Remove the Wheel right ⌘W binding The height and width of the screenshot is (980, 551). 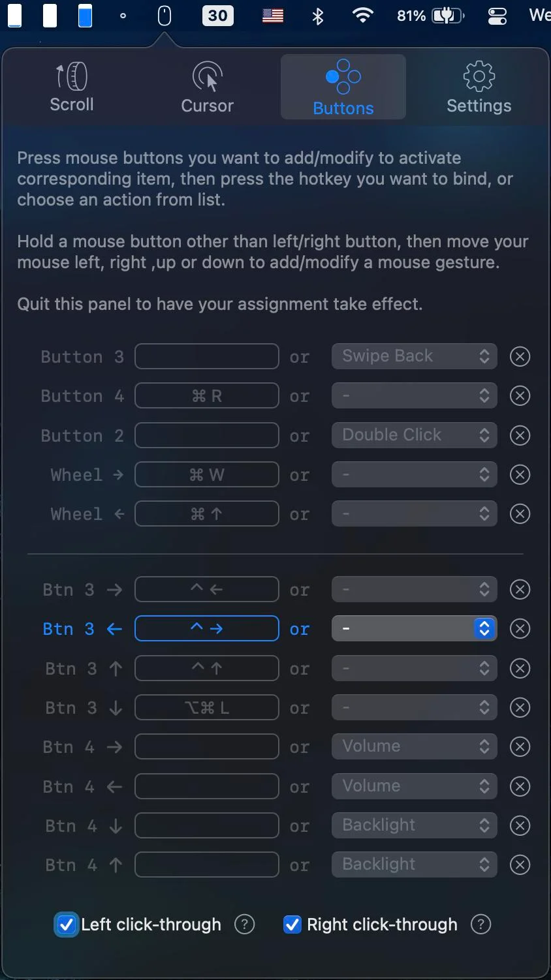(x=520, y=475)
